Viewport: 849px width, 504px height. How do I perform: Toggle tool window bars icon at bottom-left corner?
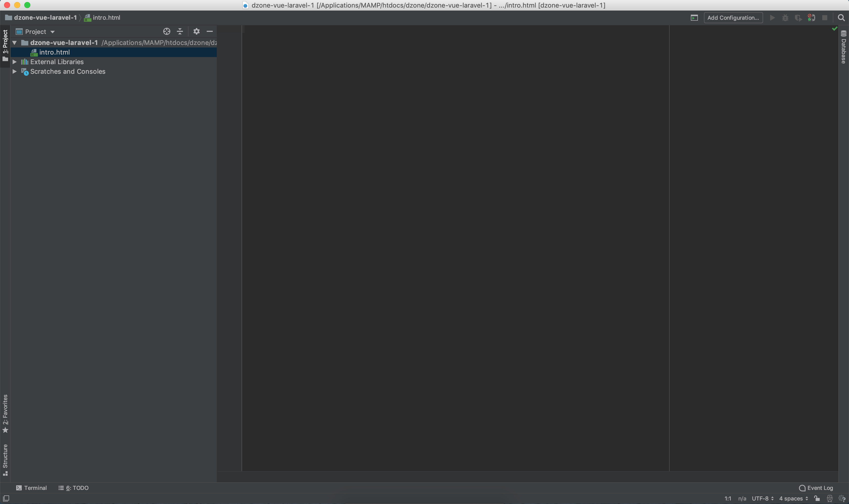(x=6, y=498)
